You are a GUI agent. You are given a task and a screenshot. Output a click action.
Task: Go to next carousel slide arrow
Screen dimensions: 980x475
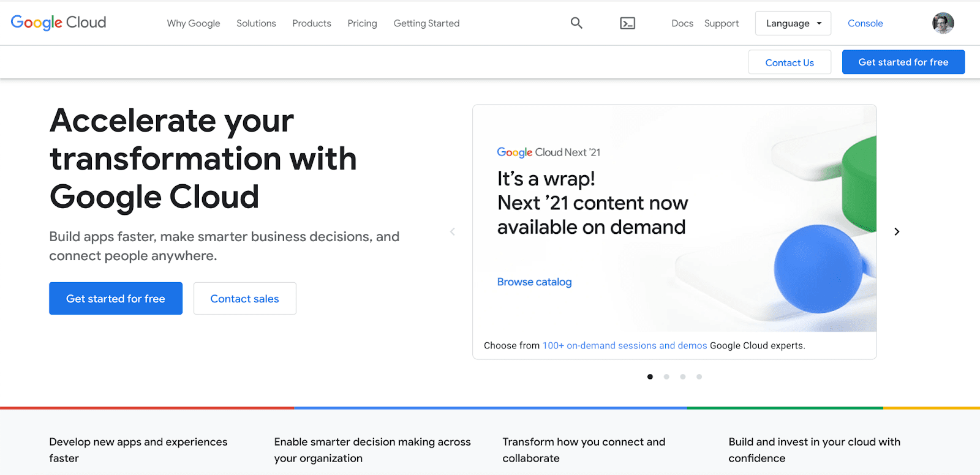click(897, 231)
